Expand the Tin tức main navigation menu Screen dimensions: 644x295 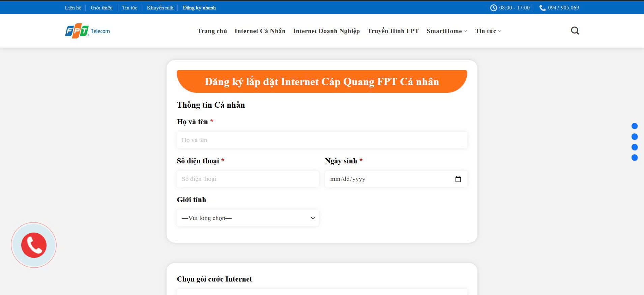(x=488, y=31)
